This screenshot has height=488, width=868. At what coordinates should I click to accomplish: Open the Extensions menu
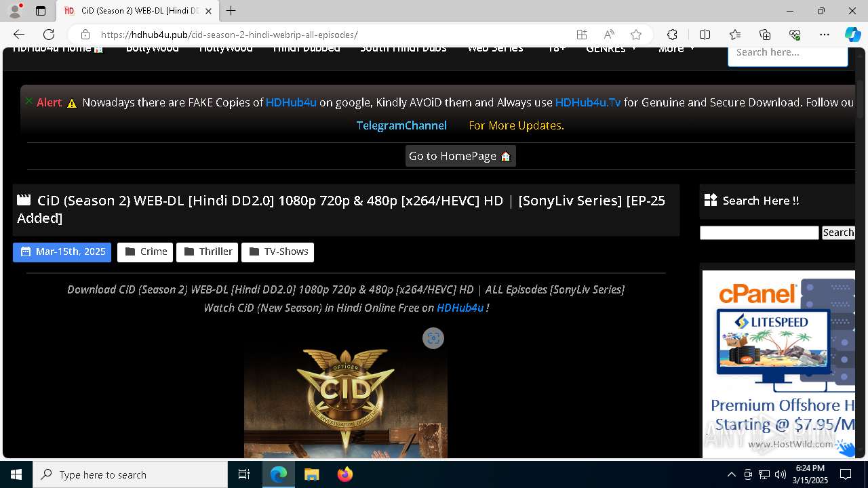(672, 35)
